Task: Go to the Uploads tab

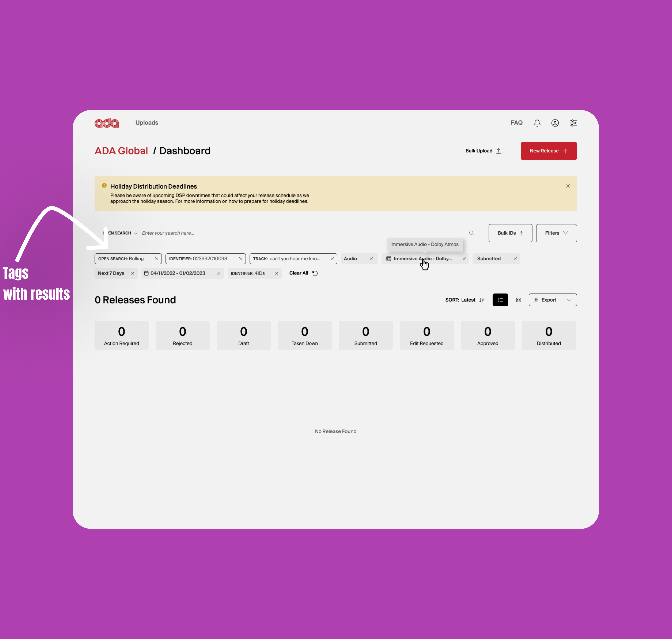Action: [147, 123]
